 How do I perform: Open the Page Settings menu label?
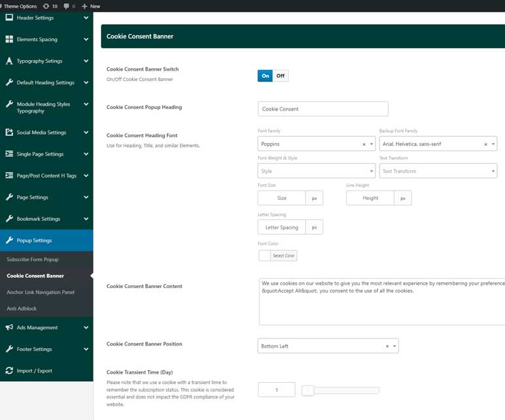pyautogui.click(x=32, y=197)
